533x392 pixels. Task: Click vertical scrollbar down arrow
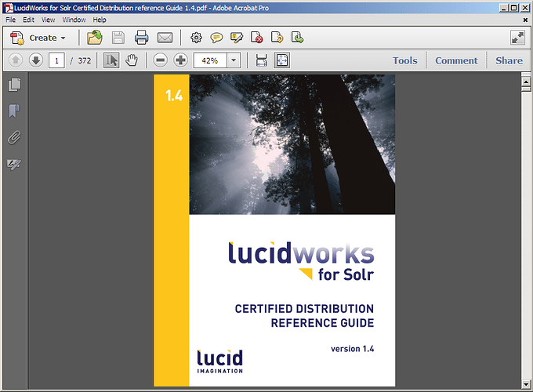coord(526,384)
